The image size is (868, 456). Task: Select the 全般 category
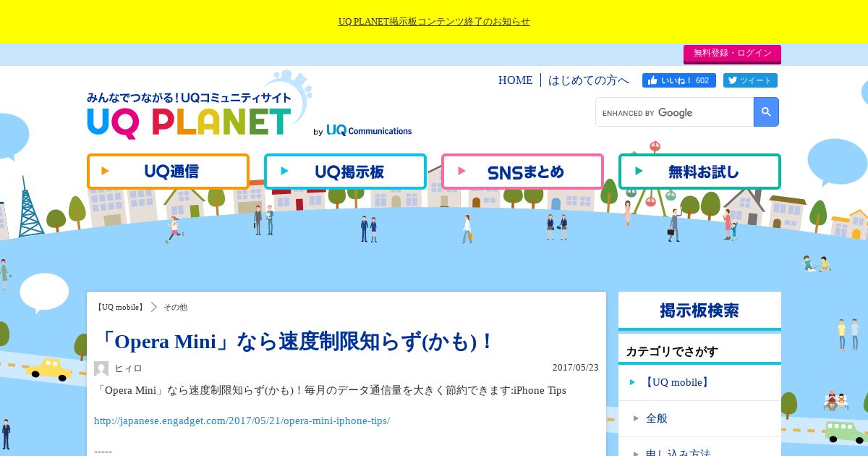(699, 418)
